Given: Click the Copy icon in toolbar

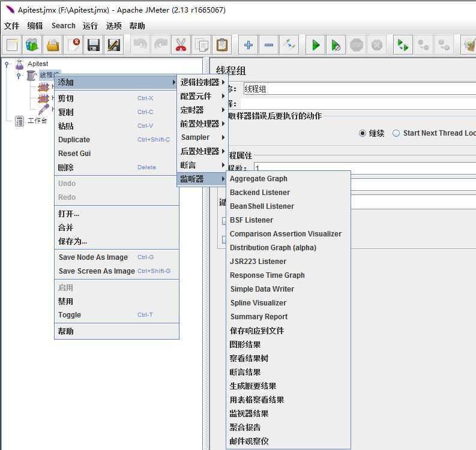Looking at the screenshot, I should [201, 45].
